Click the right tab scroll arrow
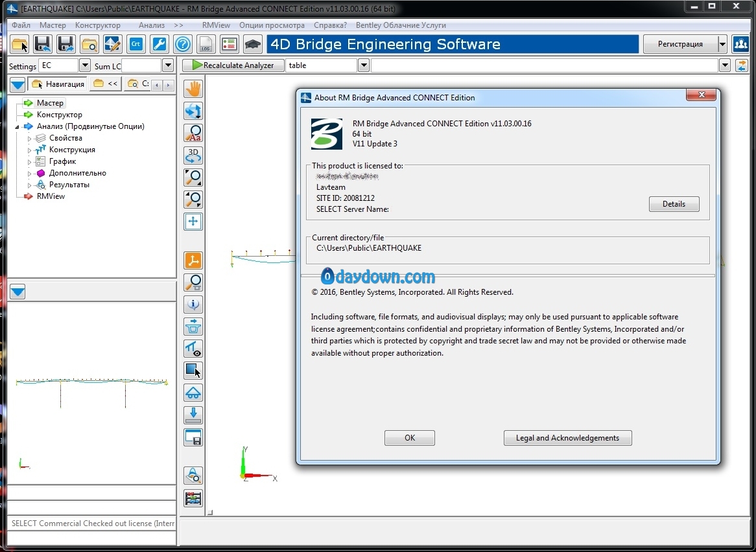The height and width of the screenshot is (552, 756). tap(169, 86)
